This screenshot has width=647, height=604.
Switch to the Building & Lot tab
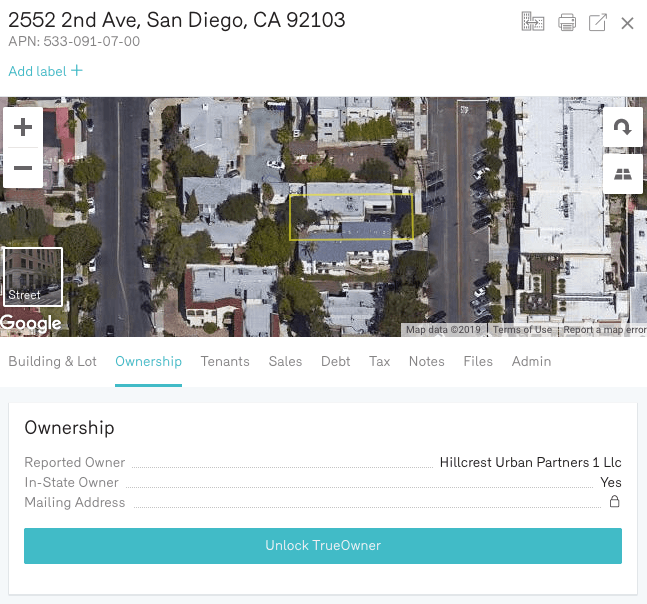pos(53,361)
